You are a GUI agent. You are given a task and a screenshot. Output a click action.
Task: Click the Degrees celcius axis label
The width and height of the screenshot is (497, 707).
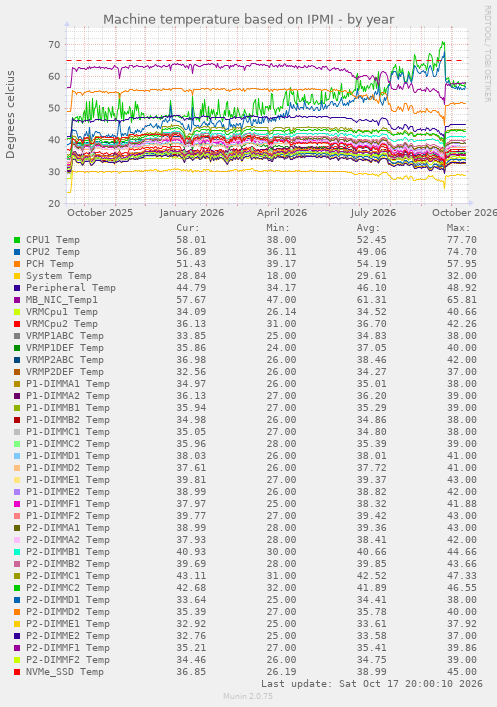(10, 115)
